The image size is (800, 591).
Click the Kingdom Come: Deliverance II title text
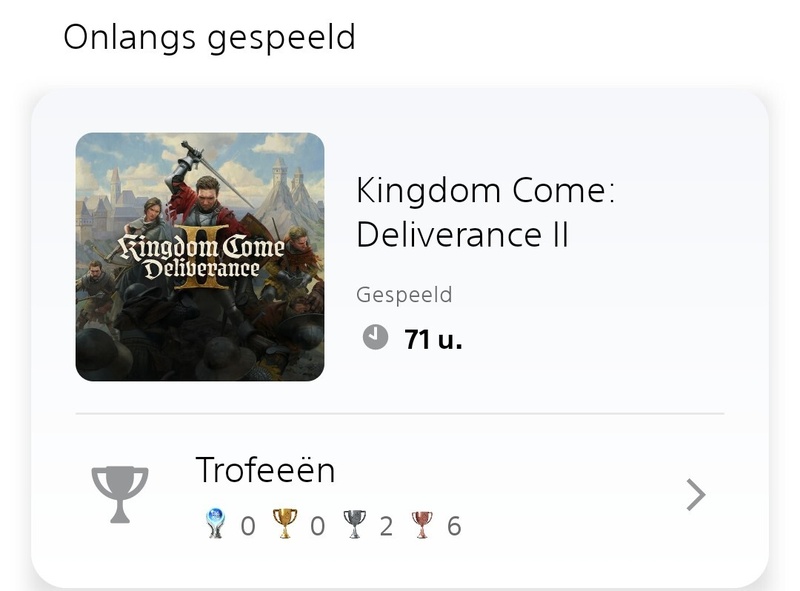485,212
